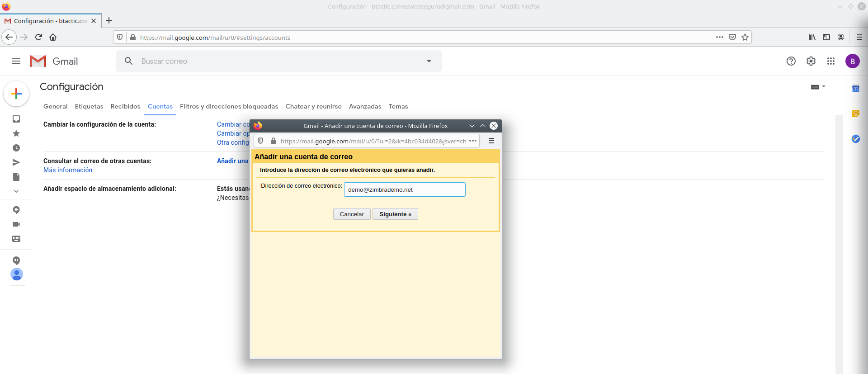Open the Meet video camera icon
This screenshot has width=868, height=374.
tap(16, 224)
